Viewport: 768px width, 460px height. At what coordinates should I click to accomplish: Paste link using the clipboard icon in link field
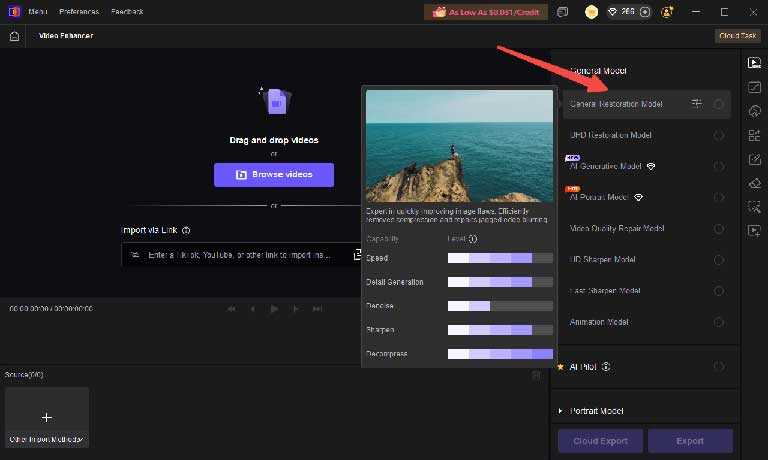357,255
